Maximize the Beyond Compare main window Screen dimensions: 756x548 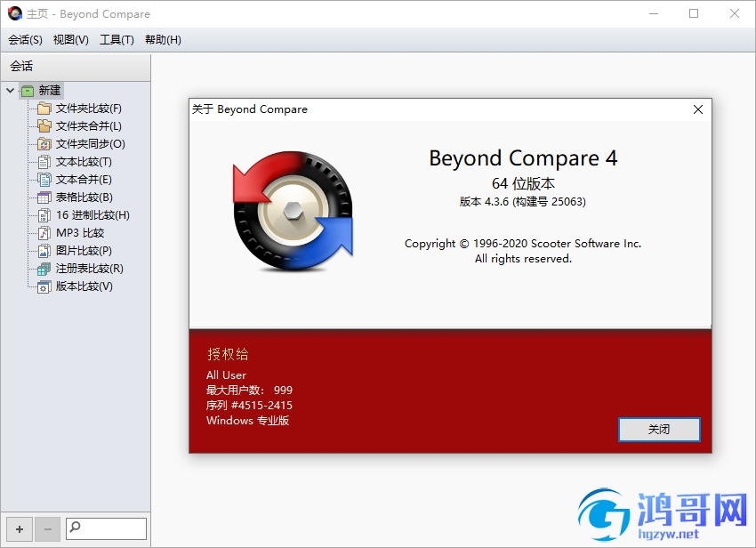click(694, 14)
